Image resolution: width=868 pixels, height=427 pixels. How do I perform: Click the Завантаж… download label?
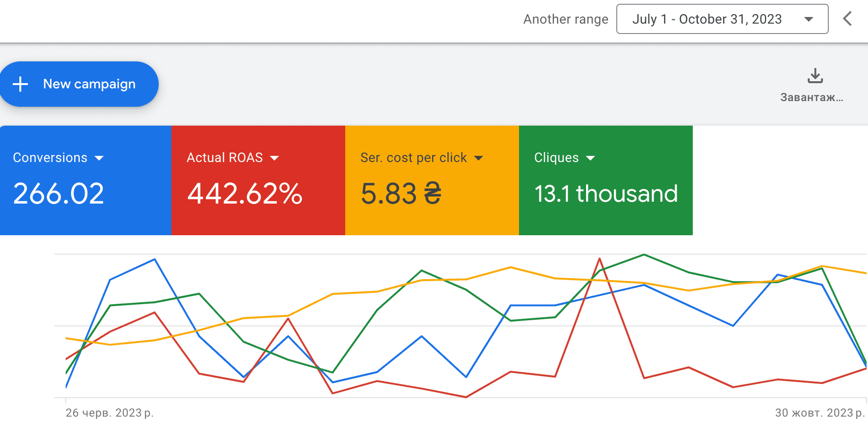click(811, 97)
